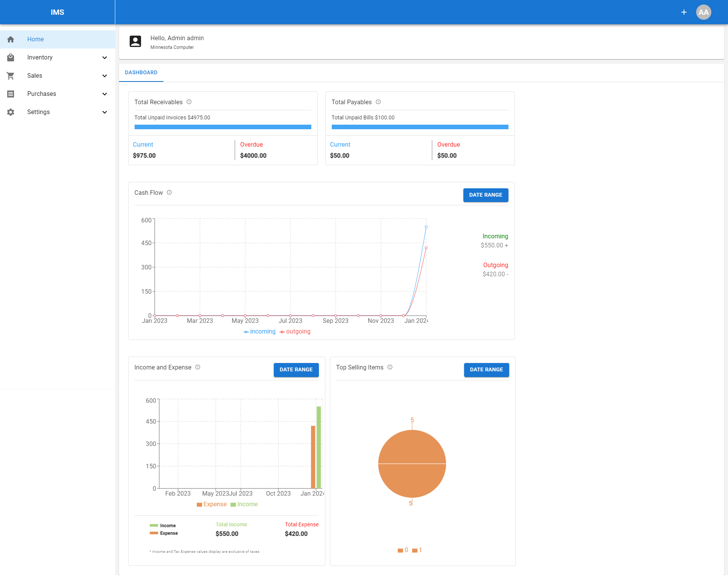The height and width of the screenshot is (579, 728).
Task: Toggle outgoing series in Cash Flow legend
Action: [x=295, y=332]
